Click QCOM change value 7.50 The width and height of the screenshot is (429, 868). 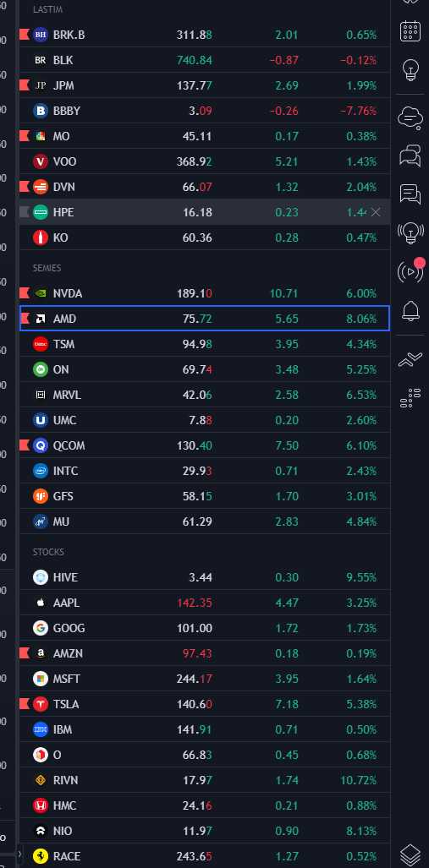(x=287, y=445)
